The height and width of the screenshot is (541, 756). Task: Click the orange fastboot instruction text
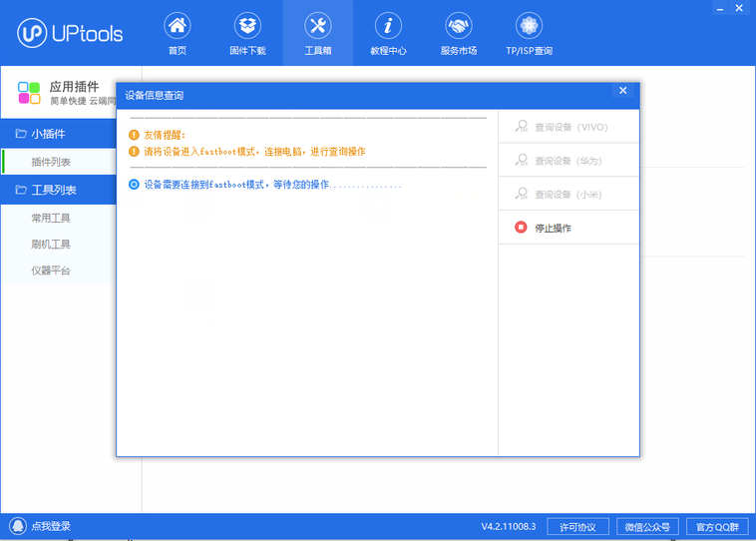tap(254, 152)
